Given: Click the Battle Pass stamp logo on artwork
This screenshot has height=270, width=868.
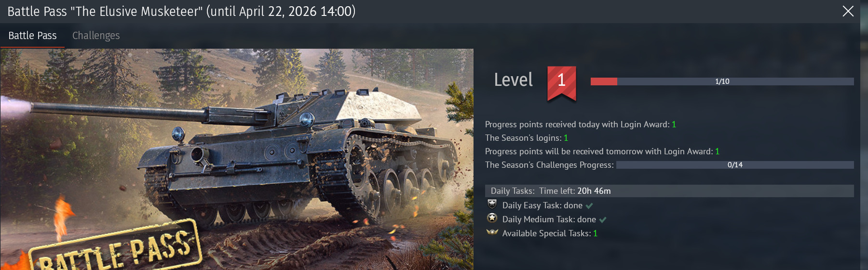Looking at the screenshot, I should pyautogui.click(x=115, y=247).
